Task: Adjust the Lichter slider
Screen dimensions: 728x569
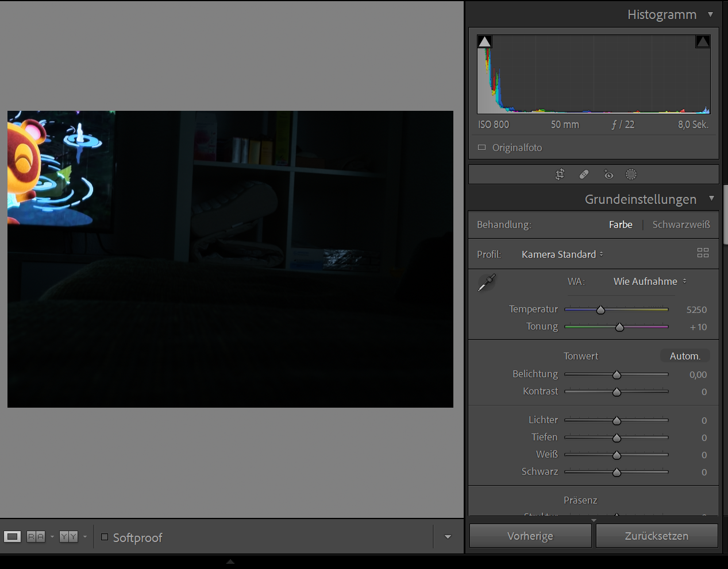Action: pyautogui.click(x=617, y=421)
